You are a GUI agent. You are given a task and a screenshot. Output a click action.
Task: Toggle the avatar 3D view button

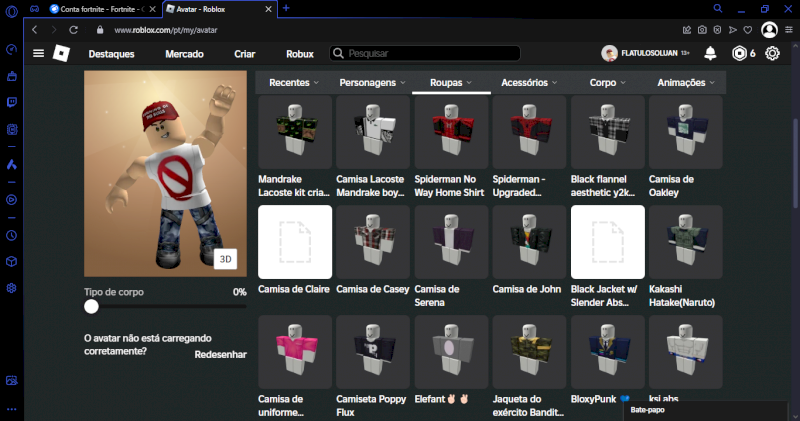(x=226, y=258)
